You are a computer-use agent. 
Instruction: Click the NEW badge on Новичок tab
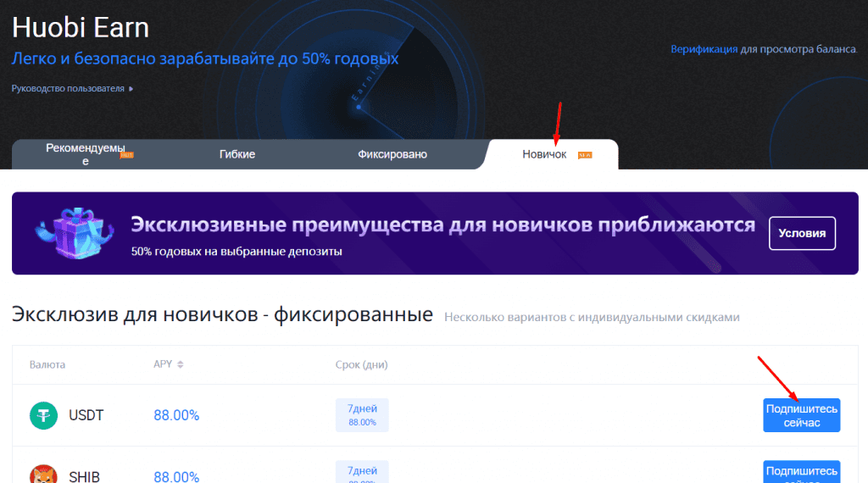(585, 155)
